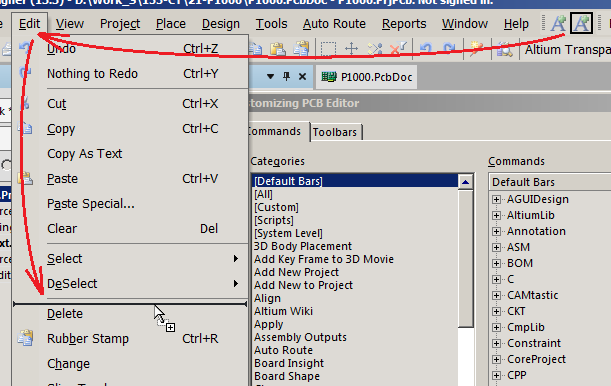Select Altium Wiki category

(x=355, y=311)
